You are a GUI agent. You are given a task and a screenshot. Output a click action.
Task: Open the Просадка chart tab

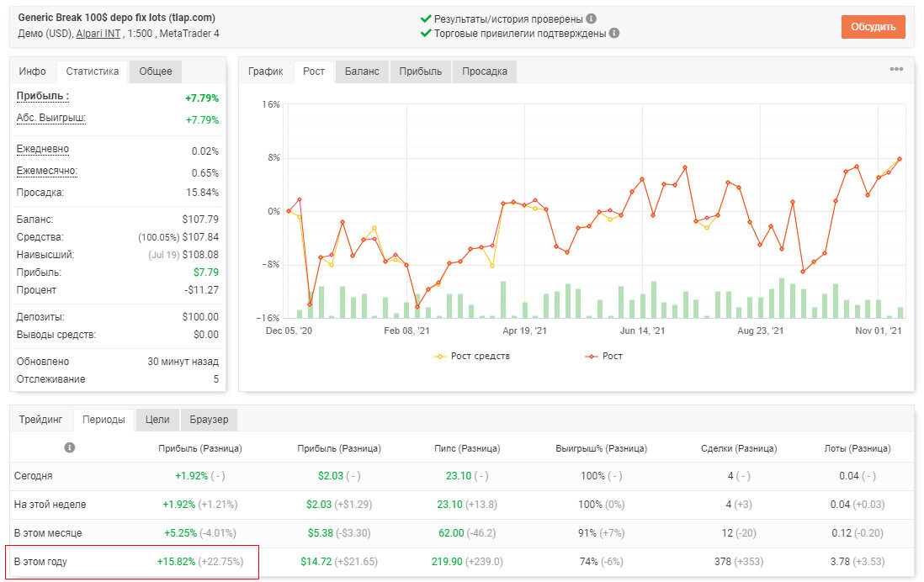click(485, 71)
